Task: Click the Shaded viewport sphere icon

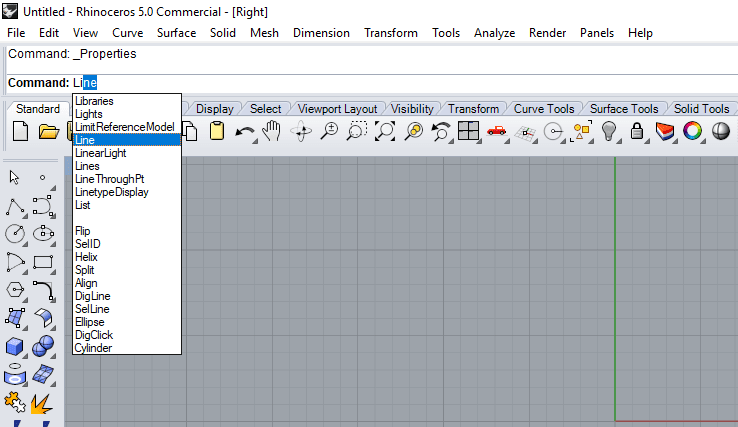Action: tap(721, 131)
